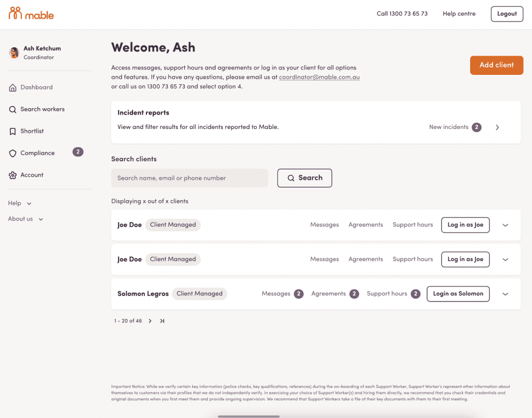Screen dimensions: 532x418
Task: Click Login as Solomon button
Action: [458, 294]
